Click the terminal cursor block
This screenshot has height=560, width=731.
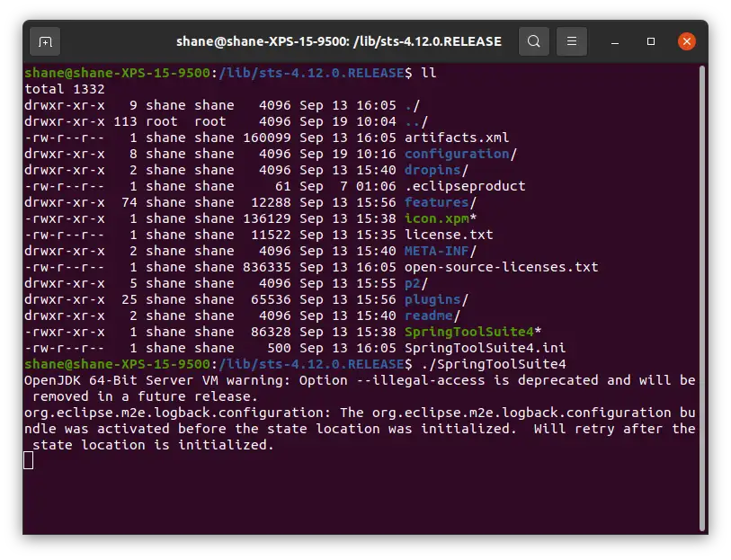pyautogui.click(x=29, y=460)
